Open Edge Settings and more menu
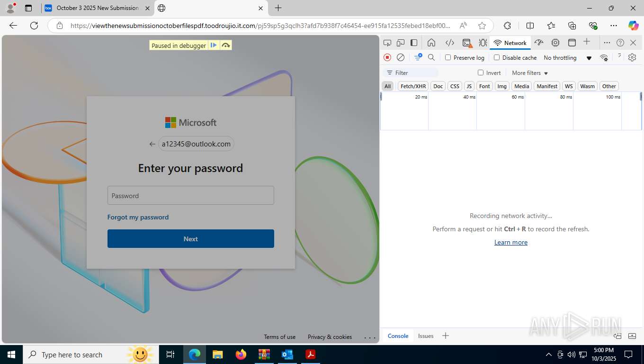The height and width of the screenshot is (364, 644). (614, 26)
